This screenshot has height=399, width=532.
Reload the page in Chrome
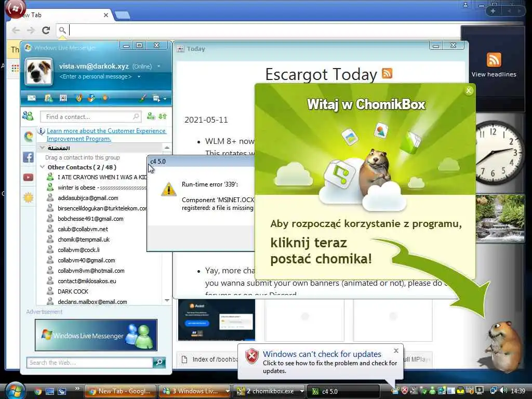click(x=46, y=30)
